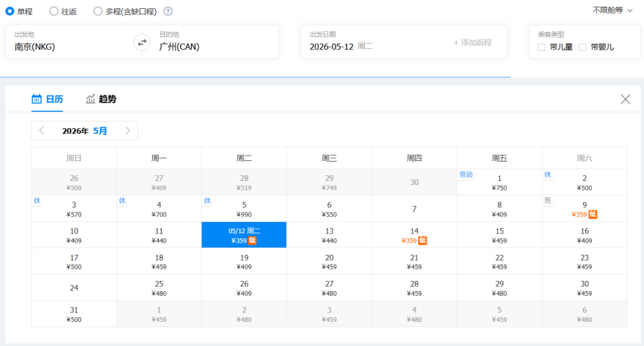
Task: Select May 9 lowest fare ¥359
Action: coord(584,209)
